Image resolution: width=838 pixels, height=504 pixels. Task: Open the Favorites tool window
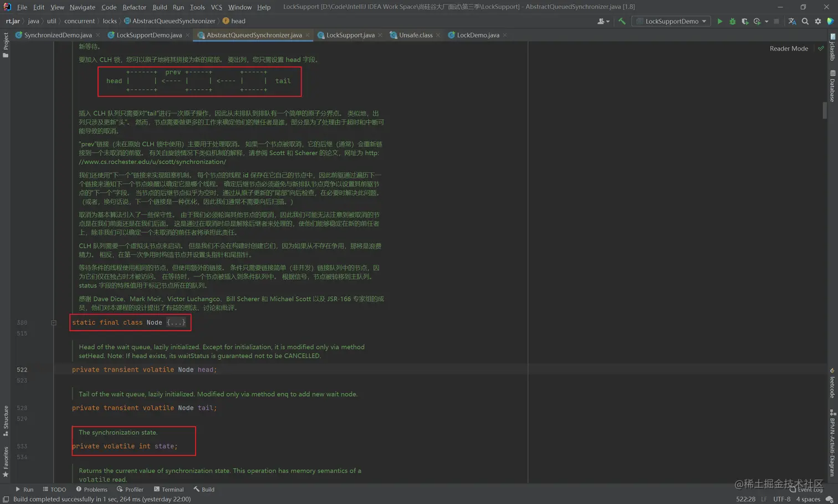coord(6,462)
